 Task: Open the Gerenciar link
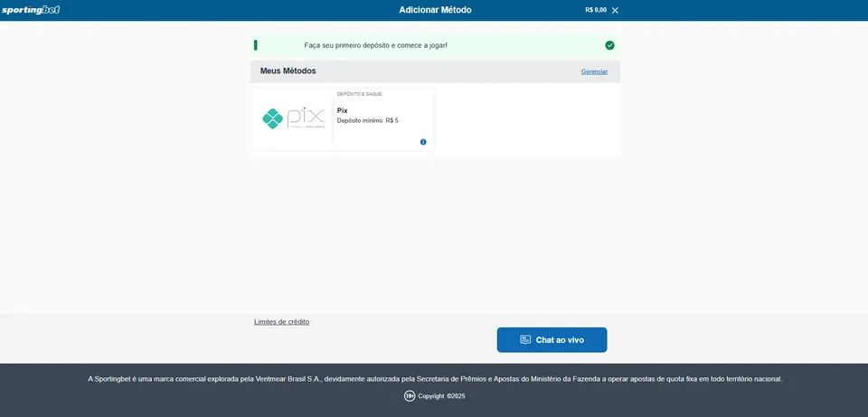594,71
